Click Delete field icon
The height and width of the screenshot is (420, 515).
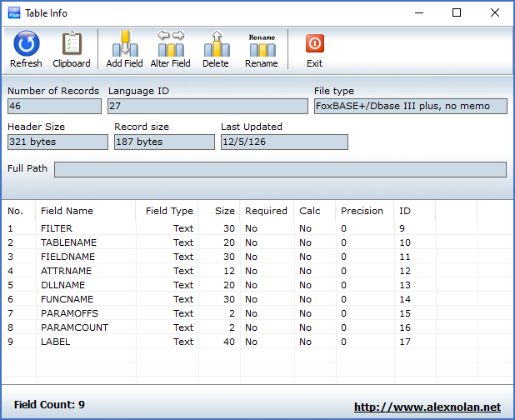(216, 43)
